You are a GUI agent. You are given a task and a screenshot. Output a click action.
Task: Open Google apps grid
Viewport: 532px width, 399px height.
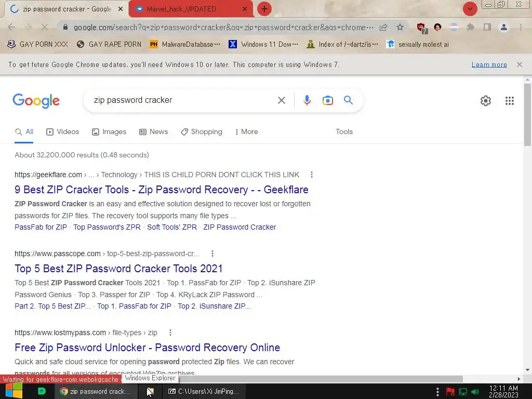click(x=509, y=101)
